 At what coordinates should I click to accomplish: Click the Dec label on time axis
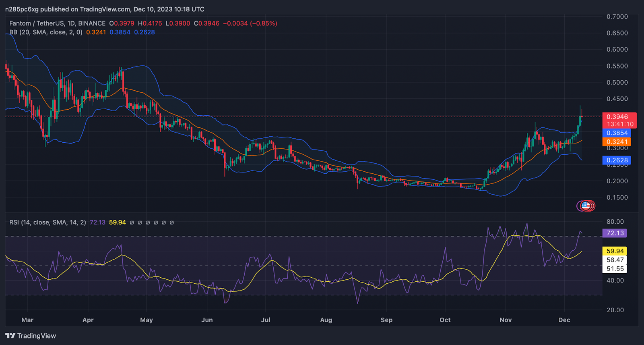click(564, 320)
